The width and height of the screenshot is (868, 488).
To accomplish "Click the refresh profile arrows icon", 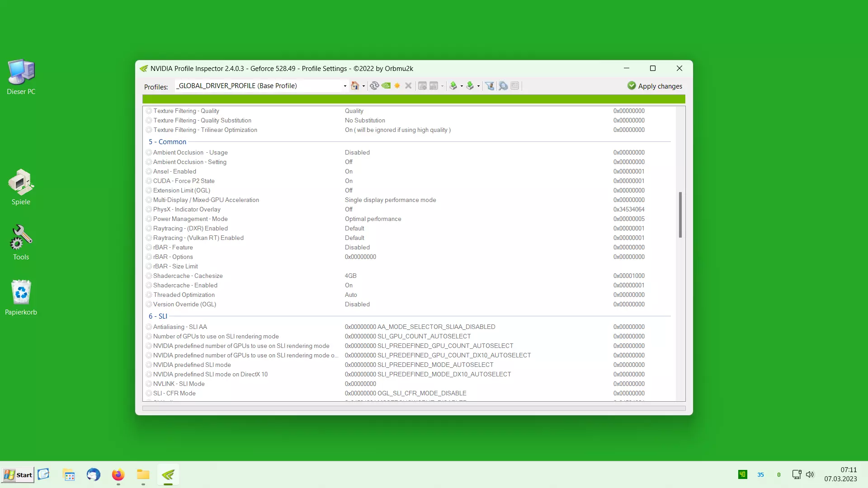I will (x=374, y=86).
